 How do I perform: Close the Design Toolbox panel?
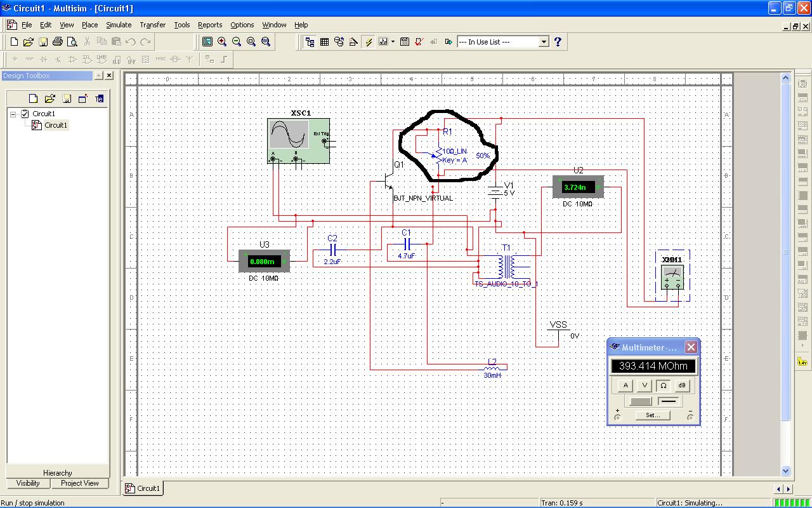[x=109, y=75]
